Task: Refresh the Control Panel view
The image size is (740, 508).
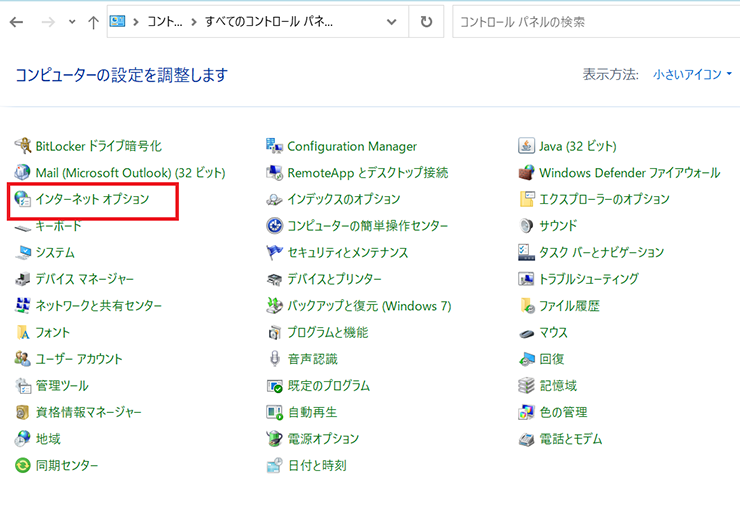Action: [x=426, y=22]
